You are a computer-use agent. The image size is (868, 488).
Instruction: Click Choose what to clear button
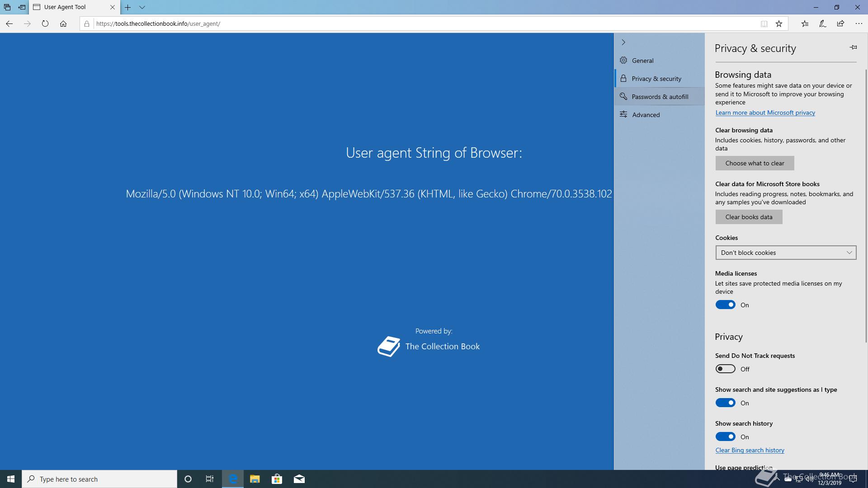pyautogui.click(x=755, y=163)
